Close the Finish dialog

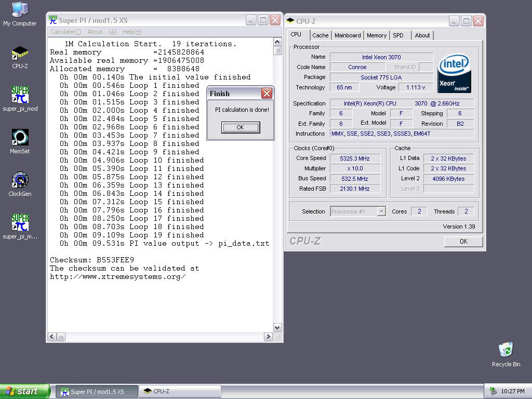pyautogui.click(x=267, y=94)
